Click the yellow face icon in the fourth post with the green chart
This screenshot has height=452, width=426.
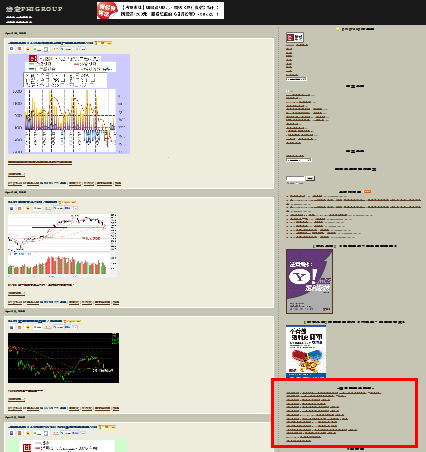tap(28, 433)
